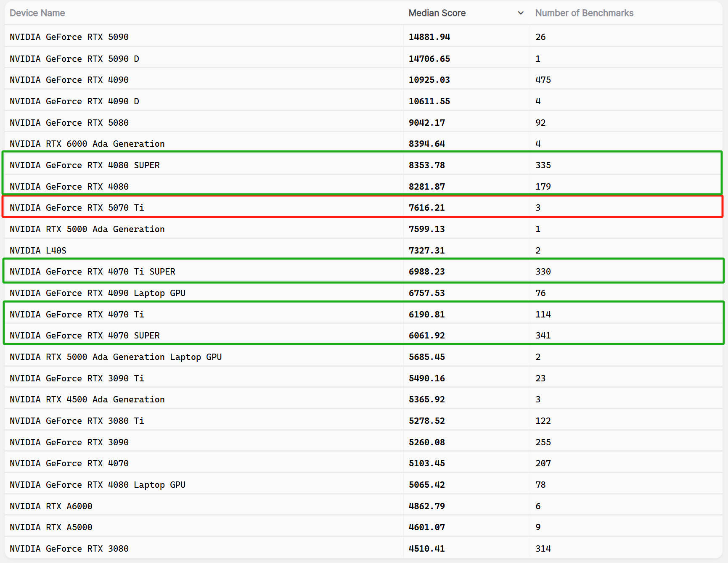Click benchmark count 255 for RTX 3090
This screenshot has width=728, height=563.
[543, 442]
